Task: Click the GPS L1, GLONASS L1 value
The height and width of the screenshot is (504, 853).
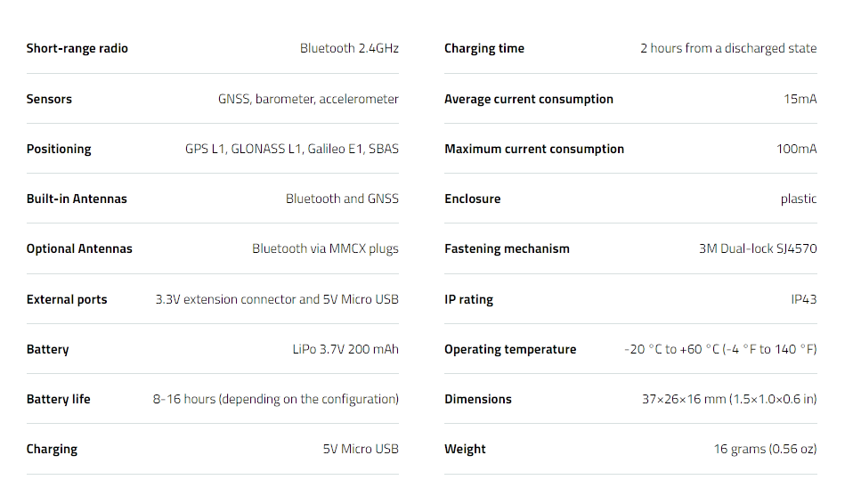Action: [292, 149]
